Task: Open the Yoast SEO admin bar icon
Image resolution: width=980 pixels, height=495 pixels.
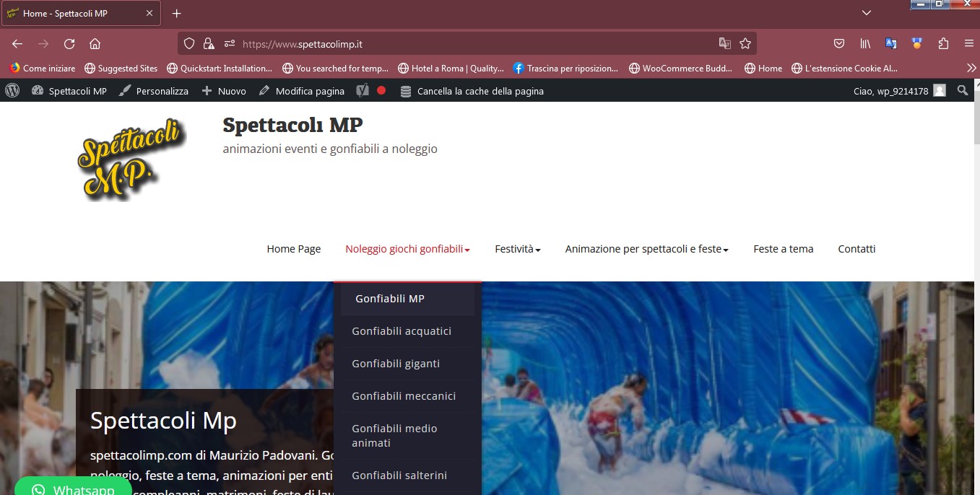Action: tap(362, 91)
